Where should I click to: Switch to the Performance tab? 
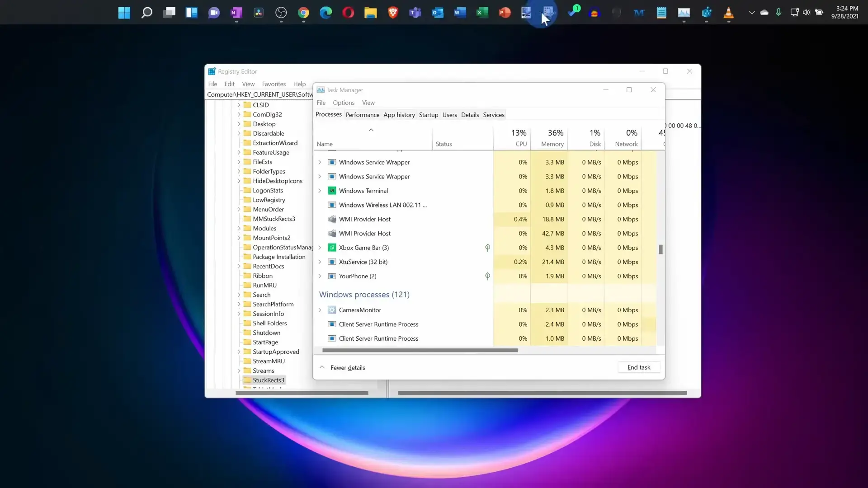(x=362, y=115)
